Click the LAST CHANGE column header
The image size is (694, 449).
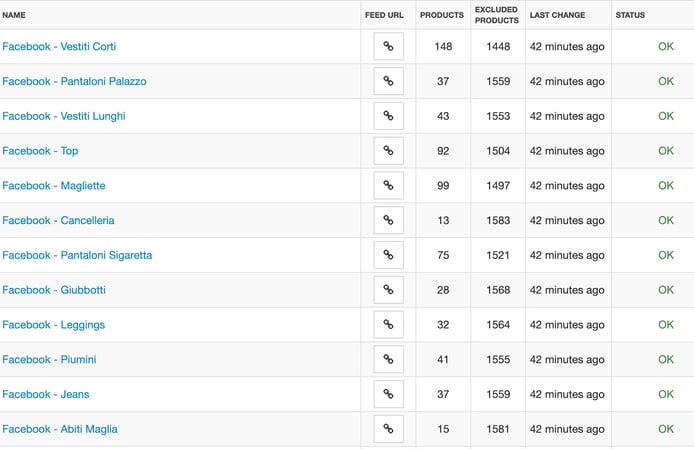pos(557,15)
